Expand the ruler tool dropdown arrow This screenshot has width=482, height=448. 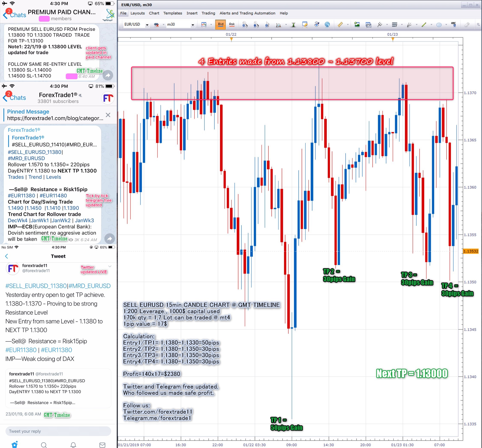point(348,25)
